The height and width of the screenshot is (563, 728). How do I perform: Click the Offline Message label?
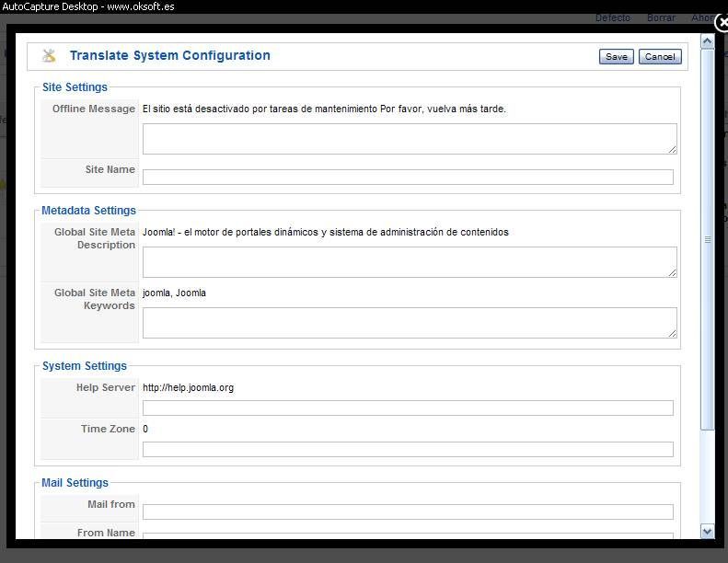(93, 109)
